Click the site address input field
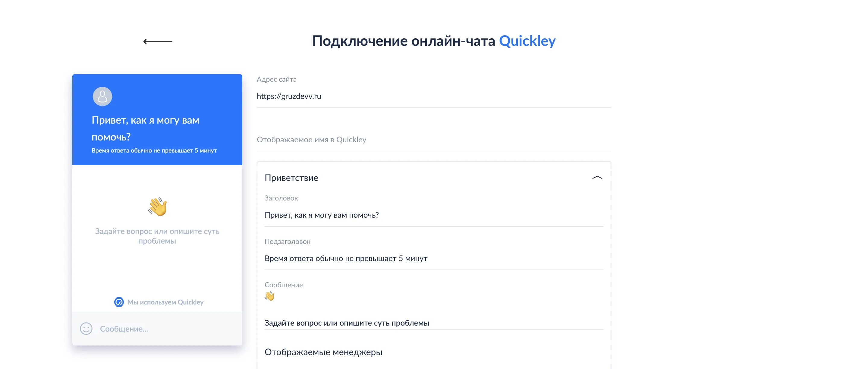868x369 pixels. [433, 96]
